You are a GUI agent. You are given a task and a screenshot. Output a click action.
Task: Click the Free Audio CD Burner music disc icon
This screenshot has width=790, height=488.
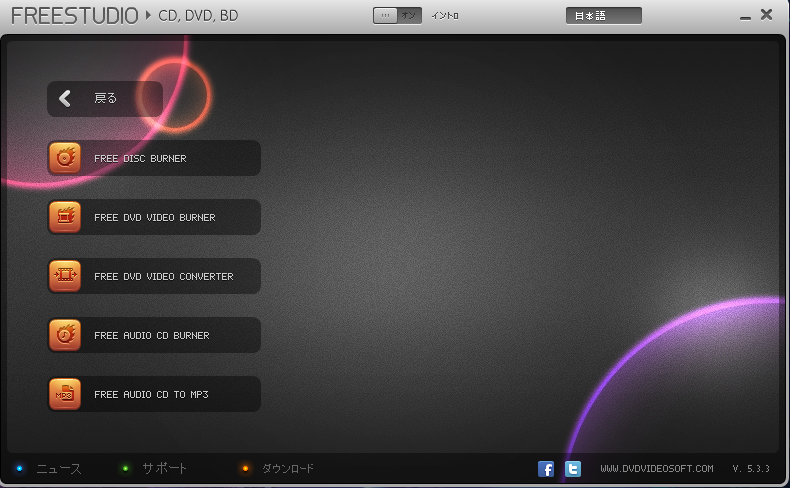click(x=65, y=335)
